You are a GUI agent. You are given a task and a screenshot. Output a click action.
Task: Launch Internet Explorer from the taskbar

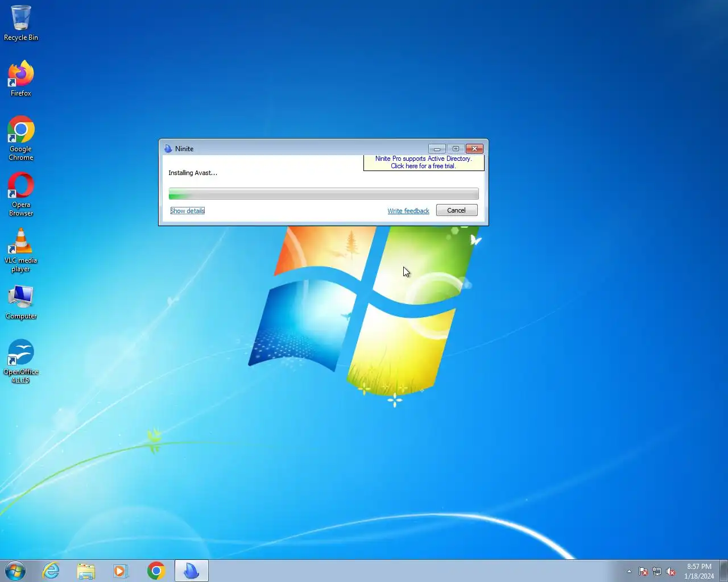coord(51,571)
